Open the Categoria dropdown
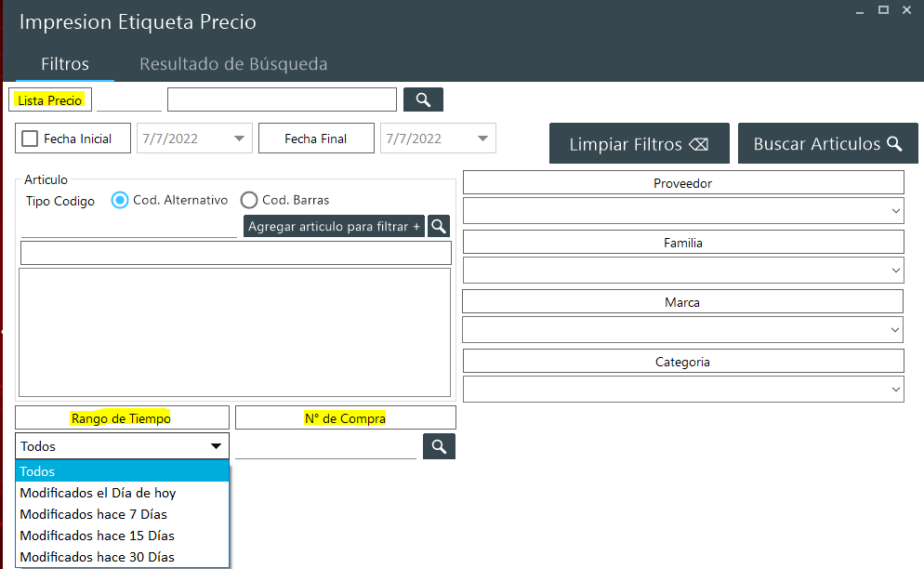This screenshot has height=569, width=924. (683, 390)
